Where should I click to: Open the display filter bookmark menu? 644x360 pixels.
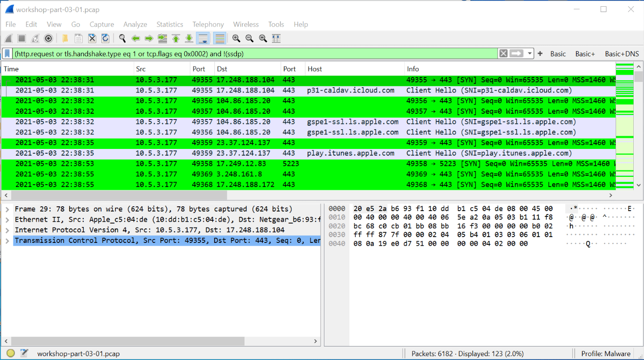7,53
